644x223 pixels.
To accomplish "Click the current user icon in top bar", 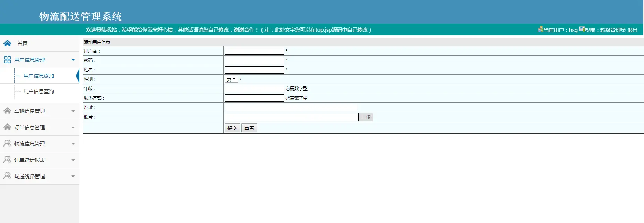I will tap(540, 29).
